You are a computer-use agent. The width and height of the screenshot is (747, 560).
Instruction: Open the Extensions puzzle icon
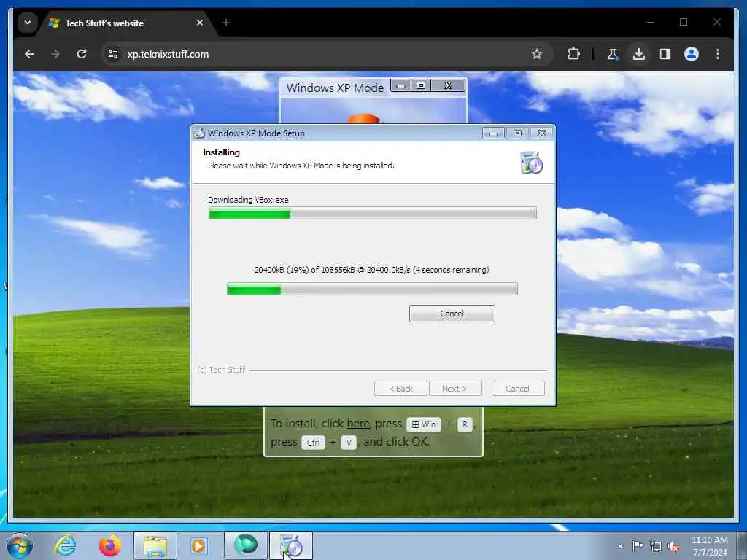pos(573,54)
